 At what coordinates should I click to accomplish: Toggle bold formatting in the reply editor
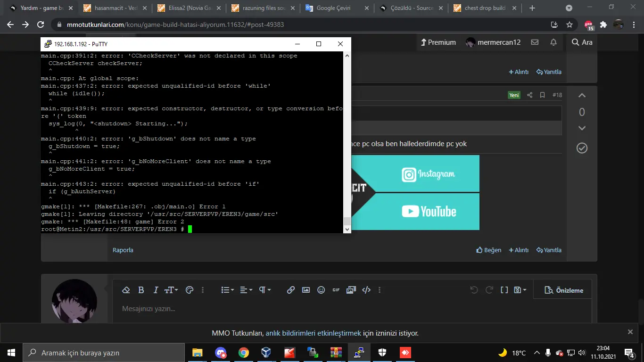point(141,290)
